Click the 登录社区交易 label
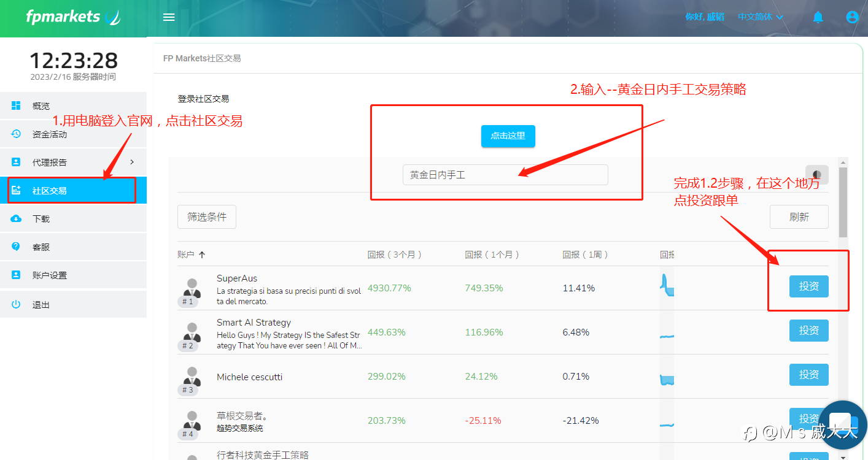The image size is (868, 460). click(203, 99)
